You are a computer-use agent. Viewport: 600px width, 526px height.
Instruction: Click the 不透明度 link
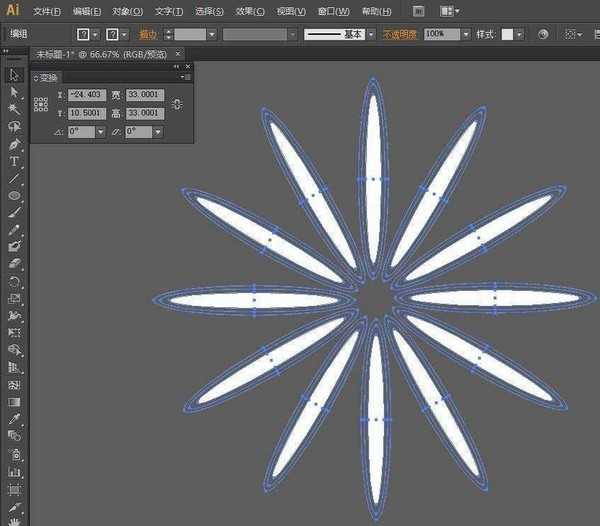point(400,34)
